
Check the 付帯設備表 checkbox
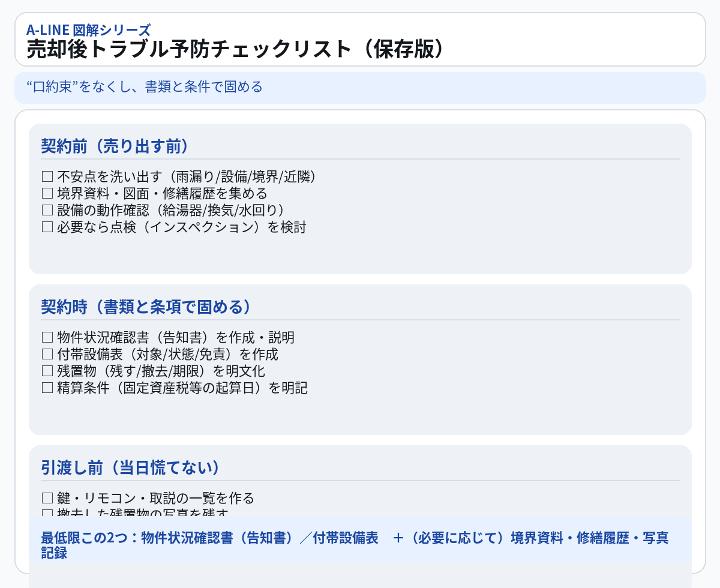pos(47,355)
